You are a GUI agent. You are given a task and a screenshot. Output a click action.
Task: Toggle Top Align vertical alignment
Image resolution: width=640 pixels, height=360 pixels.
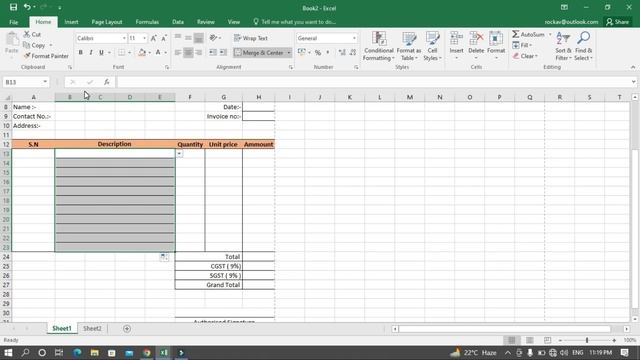178,38
